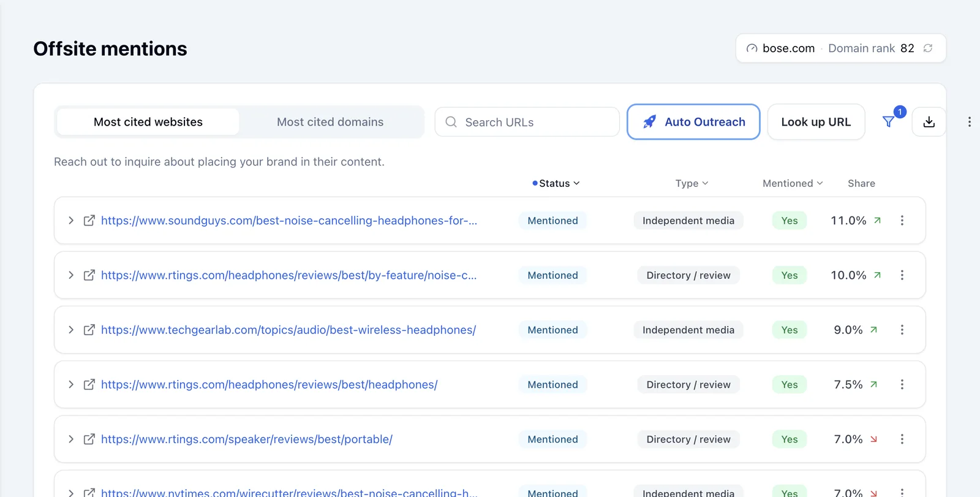This screenshot has height=497, width=980.
Task: Open external link icon for rtings noise-c row
Action: pyautogui.click(x=89, y=275)
